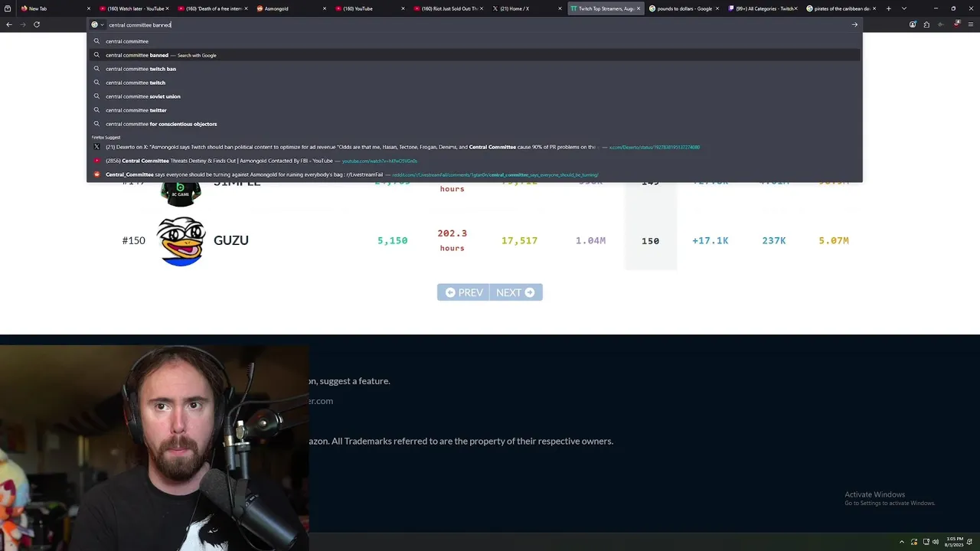Click GUZU's 5.07M value

[833, 240]
